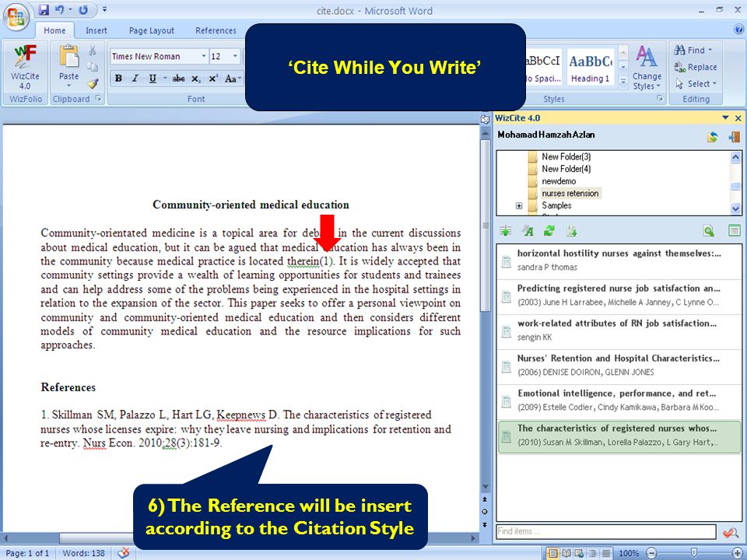The width and height of the screenshot is (747, 560).
Task: Open Word Help question mark icon
Action: pyautogui.click(x=739, y=30)
